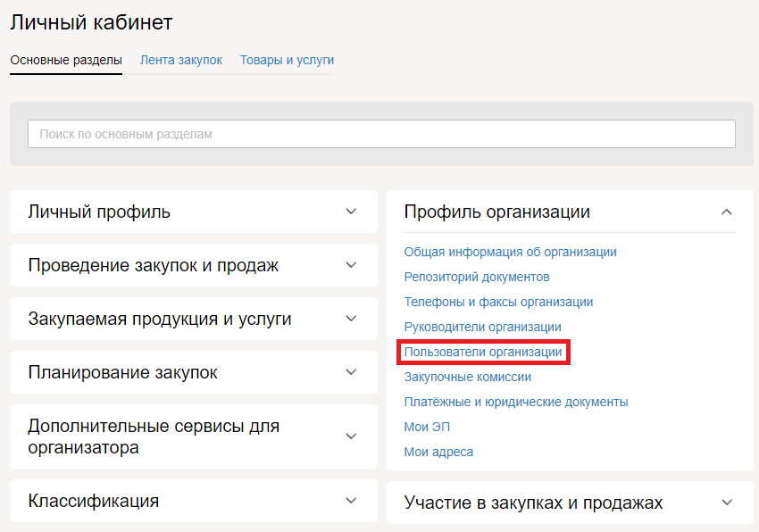Expand the Классификация section
Viewport: 759px width, 532px height.
point(351,501)
